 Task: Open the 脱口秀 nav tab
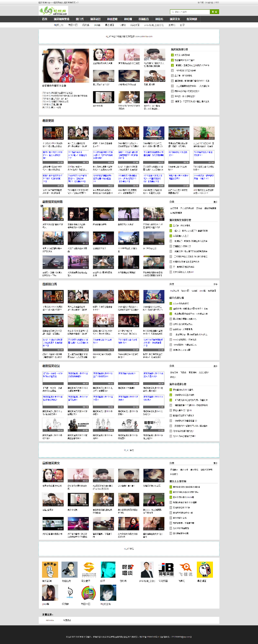(x=80, y=19)
